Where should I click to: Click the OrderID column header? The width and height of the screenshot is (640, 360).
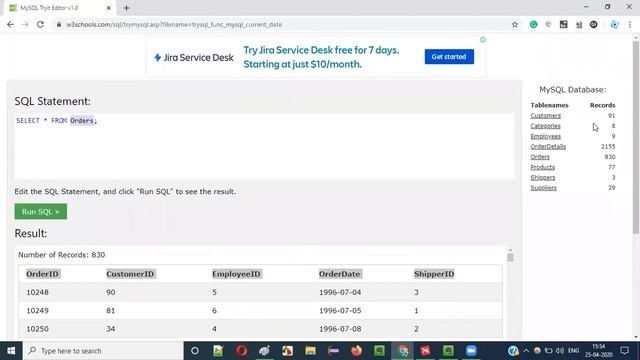coord(42,274)
